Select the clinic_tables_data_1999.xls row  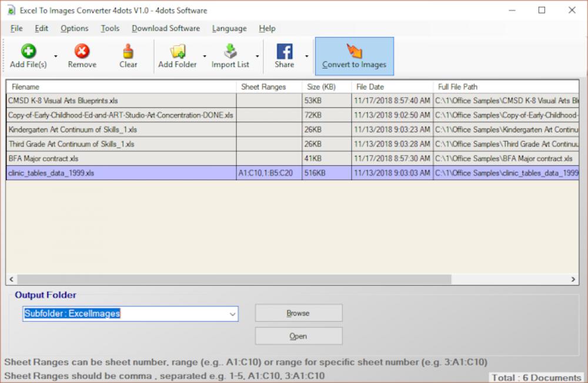[118, 173]
